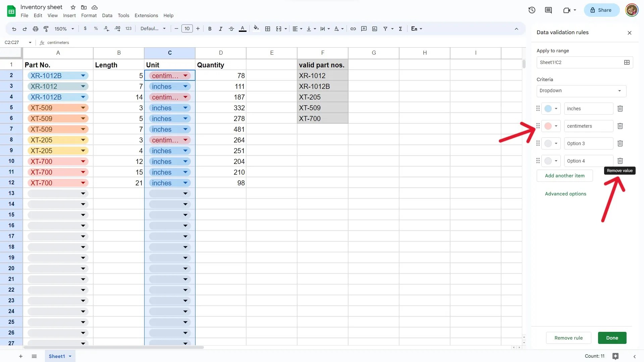Open the Data menu
This screenshot has width=644, height=362.
[107, 15]
